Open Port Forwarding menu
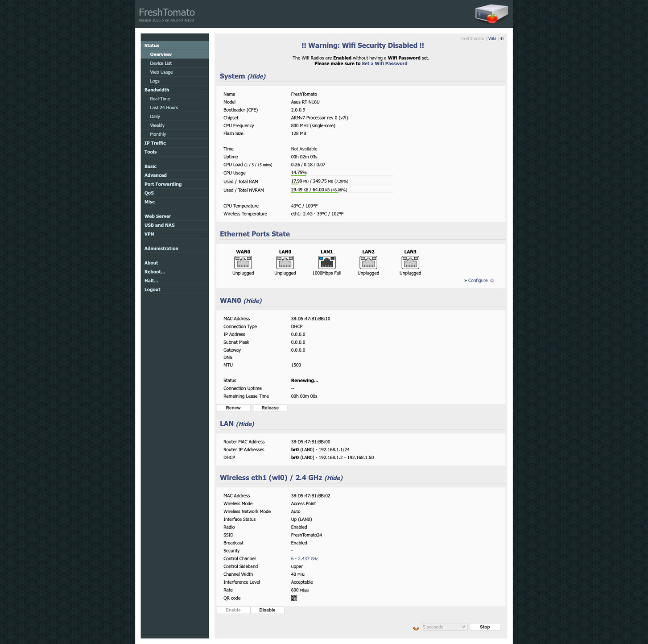Screen dimensions: 648x644 point(175,184)
